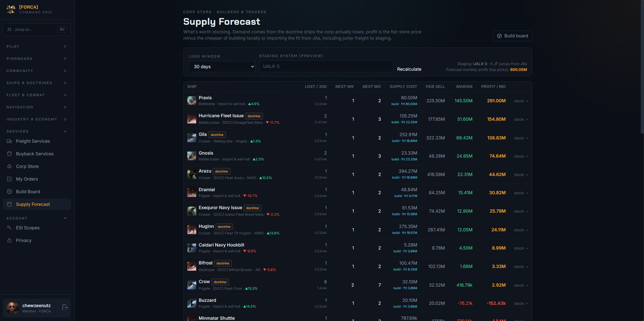Viewport: 644px width, 321px height.
Task: Go to Corp Store
Action: click(x=37, y=166)
